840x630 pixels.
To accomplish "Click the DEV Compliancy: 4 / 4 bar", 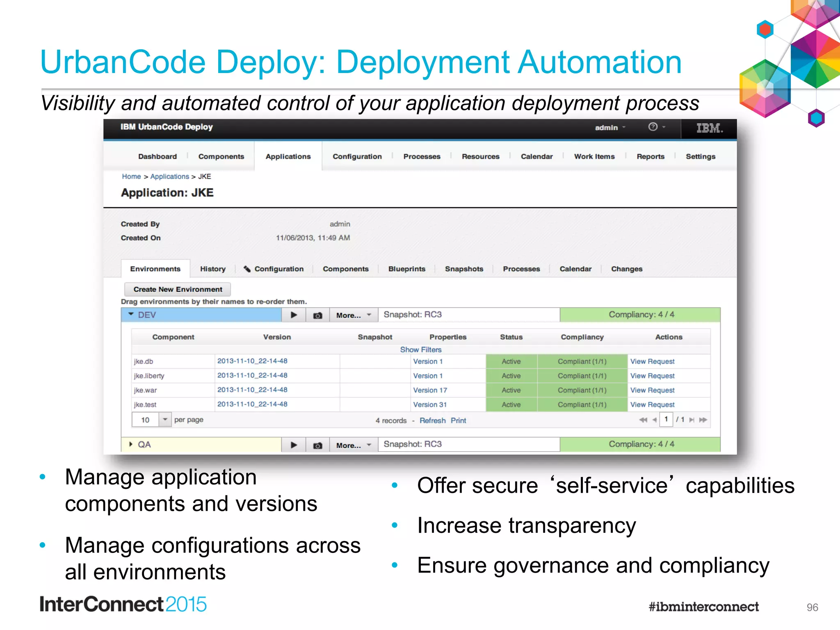I will [640, 315].
